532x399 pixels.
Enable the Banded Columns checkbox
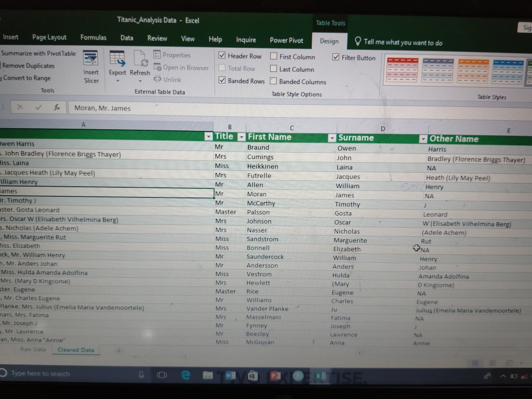(273, 81)
